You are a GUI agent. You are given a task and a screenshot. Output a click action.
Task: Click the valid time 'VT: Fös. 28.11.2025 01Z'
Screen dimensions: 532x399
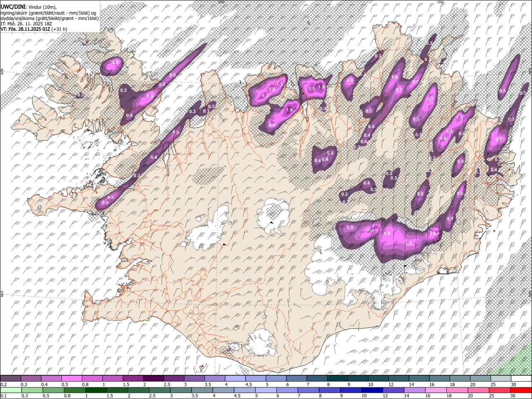point(25,29)
